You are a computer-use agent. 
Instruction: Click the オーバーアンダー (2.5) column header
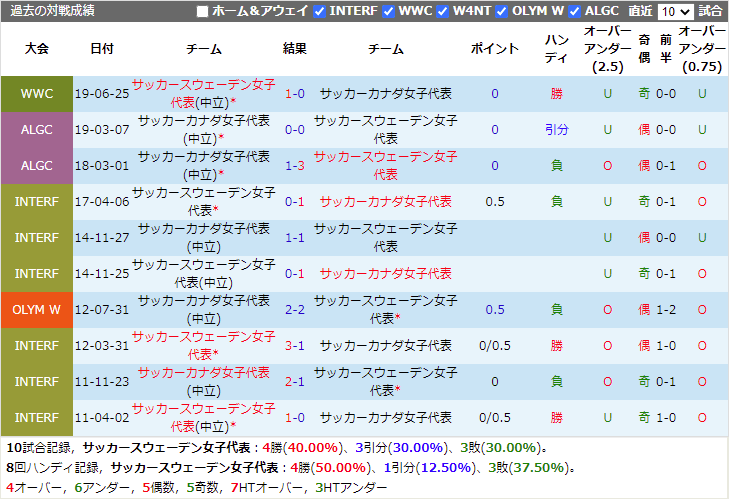click(x=608, y=49)
